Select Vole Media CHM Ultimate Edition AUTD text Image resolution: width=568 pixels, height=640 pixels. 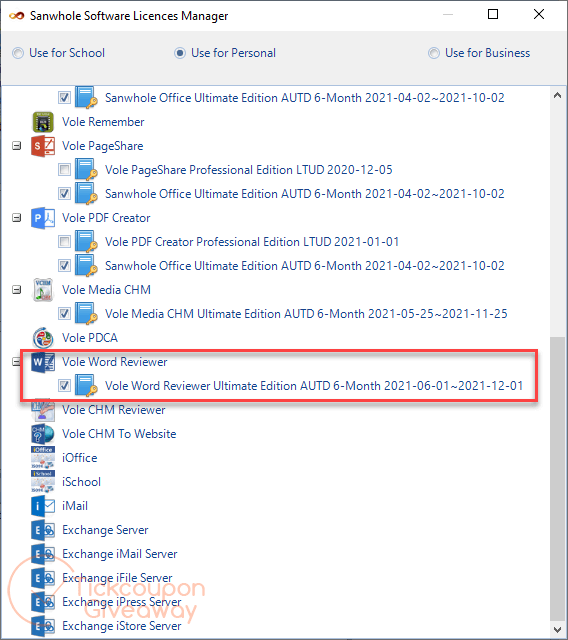[x=306, y=314]
